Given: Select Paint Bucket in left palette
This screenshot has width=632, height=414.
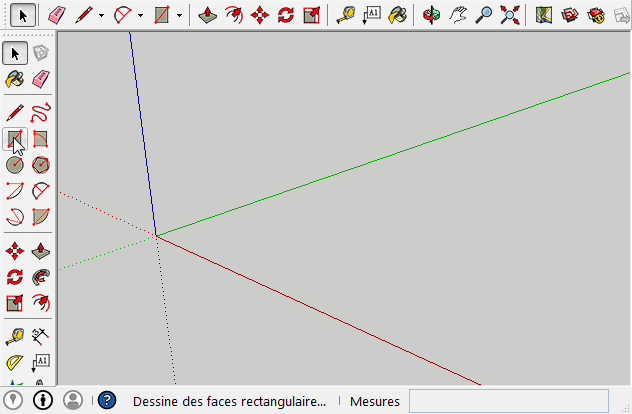Looking at the screenshot, I should click(x=15, y=79).
